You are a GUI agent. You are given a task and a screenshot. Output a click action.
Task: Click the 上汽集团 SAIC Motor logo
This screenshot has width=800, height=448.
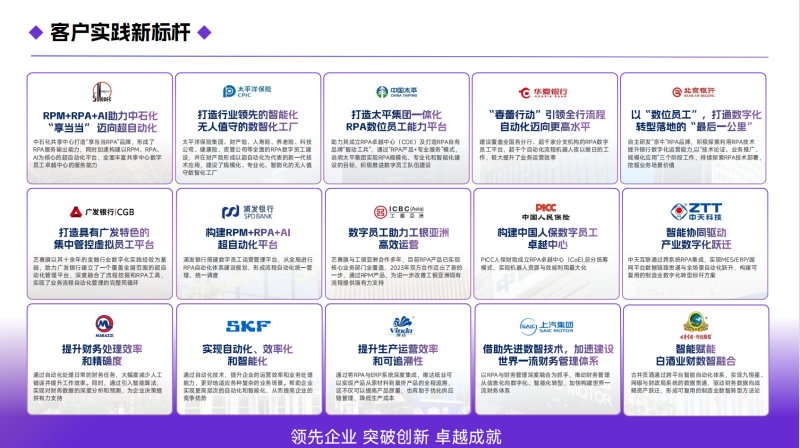click(546, 327)
